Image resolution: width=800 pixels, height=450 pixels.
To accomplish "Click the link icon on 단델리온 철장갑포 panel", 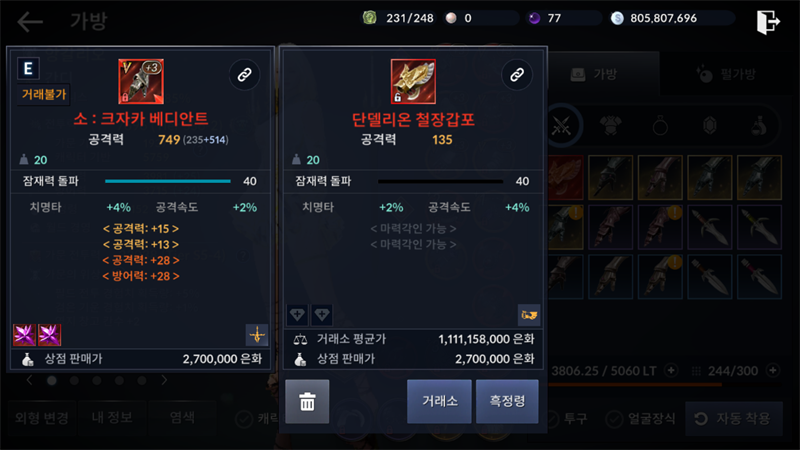I will pyautogui.click(x=517, y=75).
